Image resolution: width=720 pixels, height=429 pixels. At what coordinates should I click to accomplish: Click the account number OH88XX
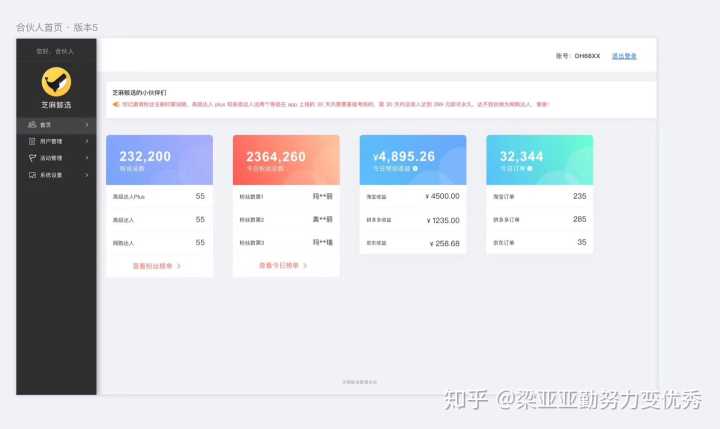click(x=587, y=56)
